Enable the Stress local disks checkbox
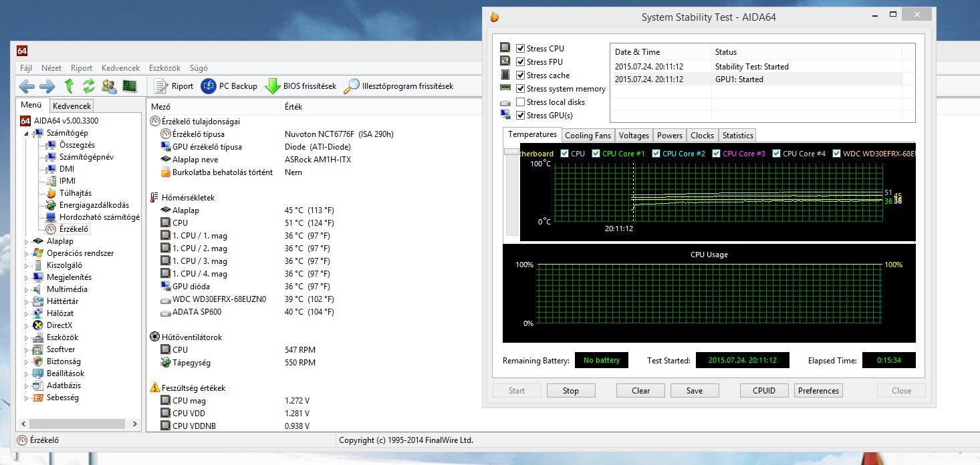The height and width of the screenshot is (465, 980). (521, 102)
